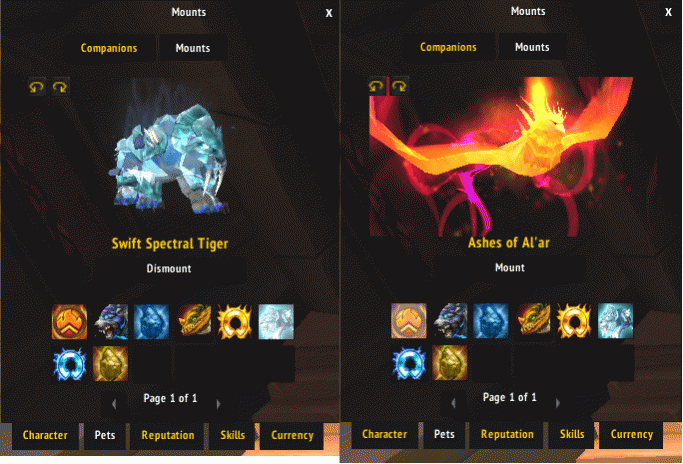The height and width of the screenshot is (464, 683).
Task: Dismount the Swift Spectral Tiger
Action: (x=169, y=269)
